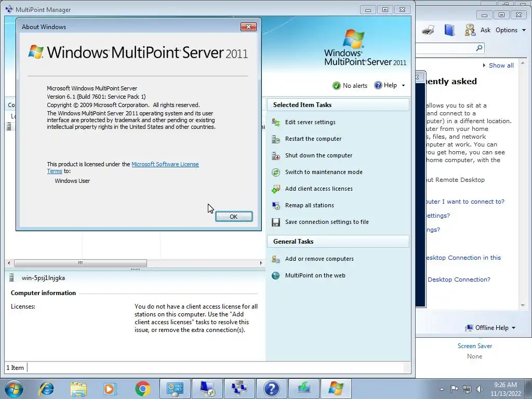Click MultiPoint on the web task

pyautogui.click(x=315, y=275)
